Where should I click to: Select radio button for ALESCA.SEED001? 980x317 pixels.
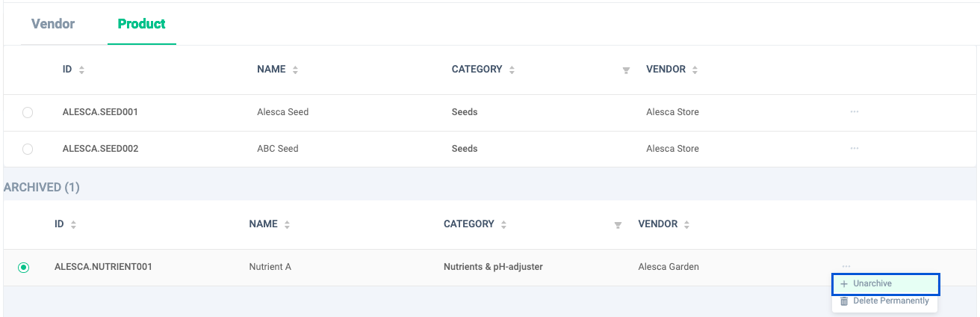tap(28, 113)
